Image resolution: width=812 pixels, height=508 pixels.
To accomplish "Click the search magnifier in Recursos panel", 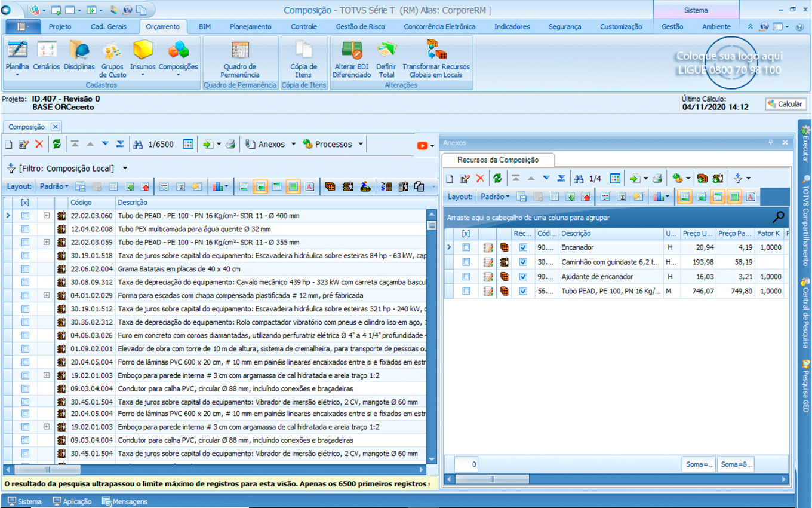I will coord(778,217).
